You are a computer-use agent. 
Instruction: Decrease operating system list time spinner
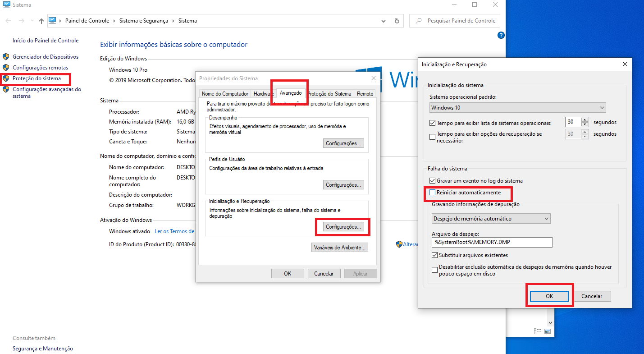pyautogui.click(x=585, y=125)
